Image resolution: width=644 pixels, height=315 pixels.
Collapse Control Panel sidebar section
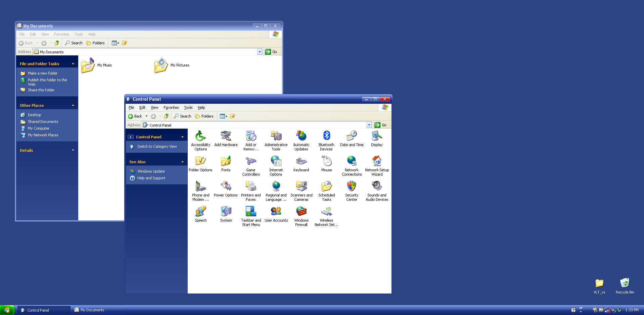point(182,137)
